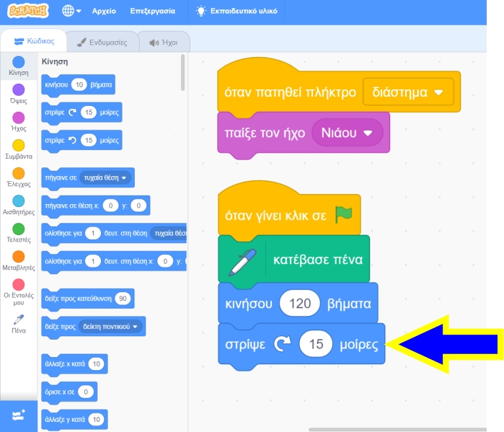Select the Μεταβλητές category circle

coord(18,257)
